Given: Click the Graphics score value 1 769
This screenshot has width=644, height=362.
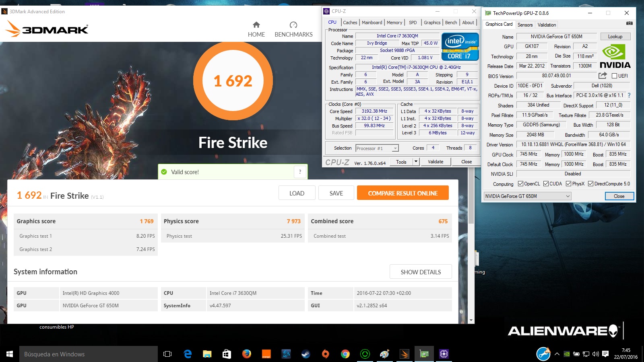Looking at the screenshot, I should [147, 221].
